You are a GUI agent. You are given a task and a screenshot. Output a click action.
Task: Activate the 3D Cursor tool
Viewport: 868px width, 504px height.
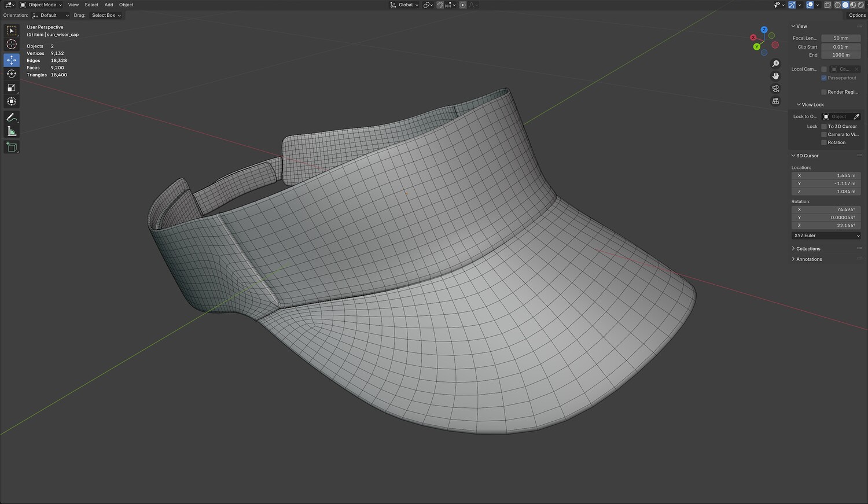[x=12, y=45]
